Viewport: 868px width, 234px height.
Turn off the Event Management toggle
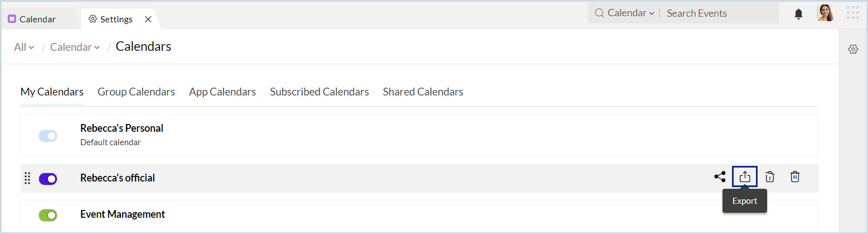click(x=48, y=214)
